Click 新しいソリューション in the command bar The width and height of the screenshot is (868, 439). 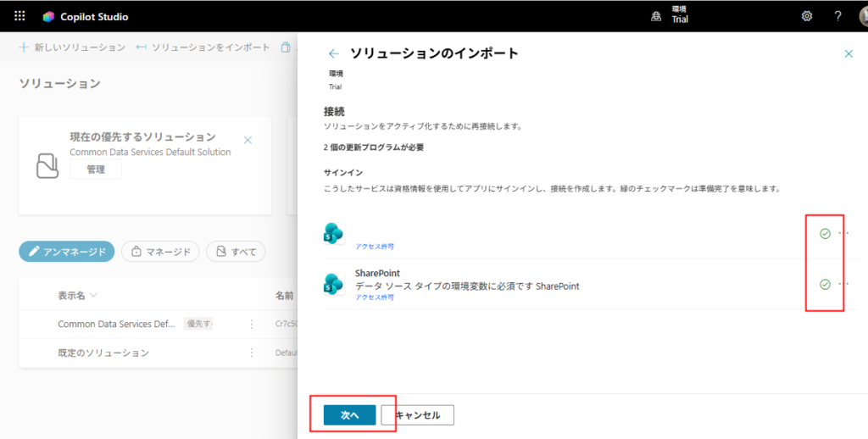(x=72, y=47)
